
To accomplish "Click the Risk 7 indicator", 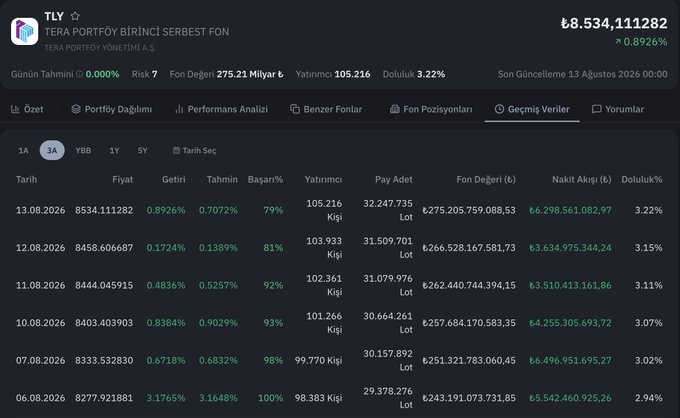I will (x=144, y=74).
